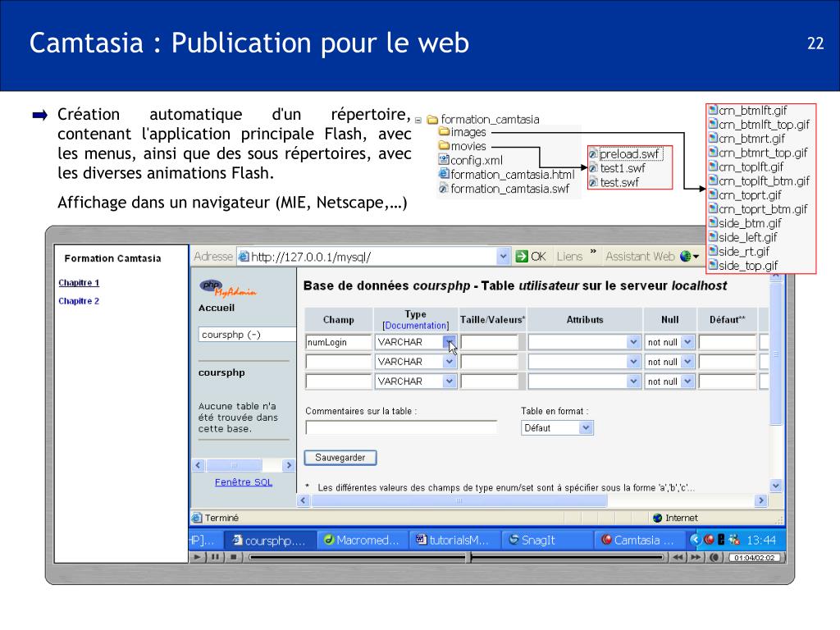Image resolution: width=840 pixels, height=630 pixels.
Task: Open Fenêtre SQL link
Action: pos(243,482)
